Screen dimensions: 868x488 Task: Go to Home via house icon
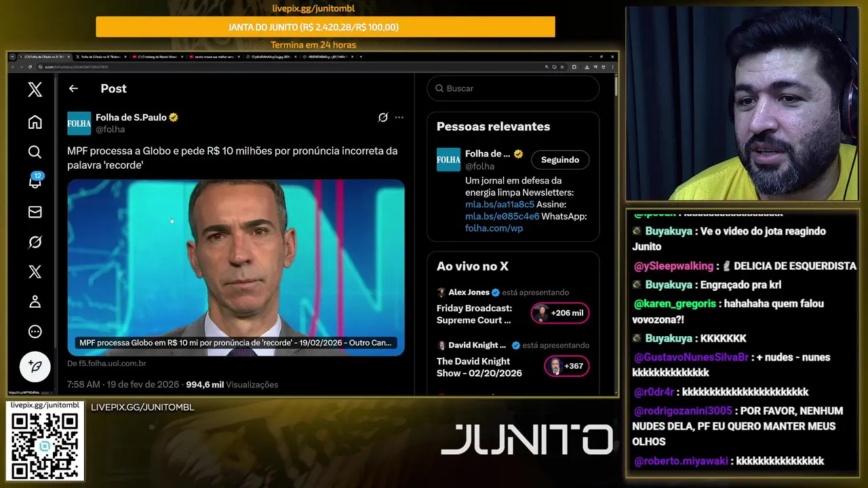pos(35,122)
